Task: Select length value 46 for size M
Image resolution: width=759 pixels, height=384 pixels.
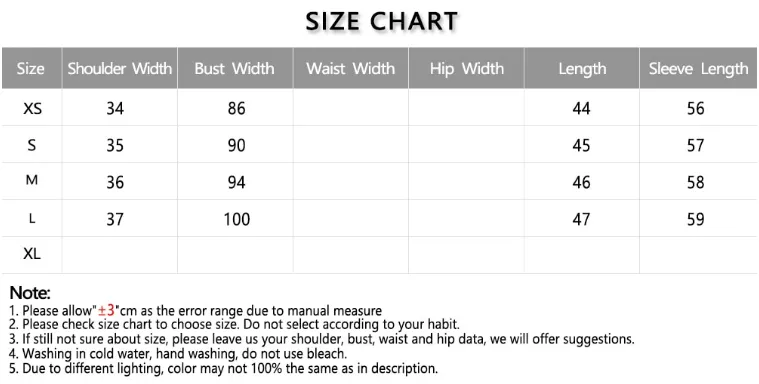Action: point(581,183)
